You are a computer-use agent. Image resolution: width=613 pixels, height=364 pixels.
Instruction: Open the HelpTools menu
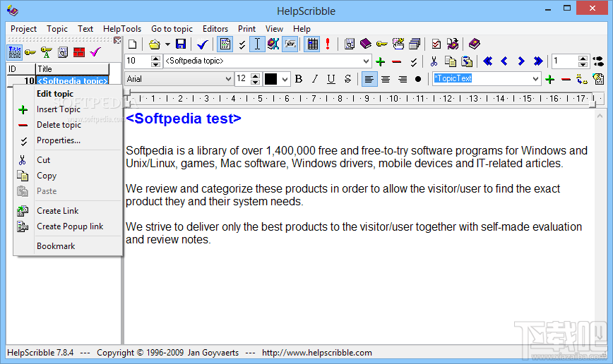point(122,29)
